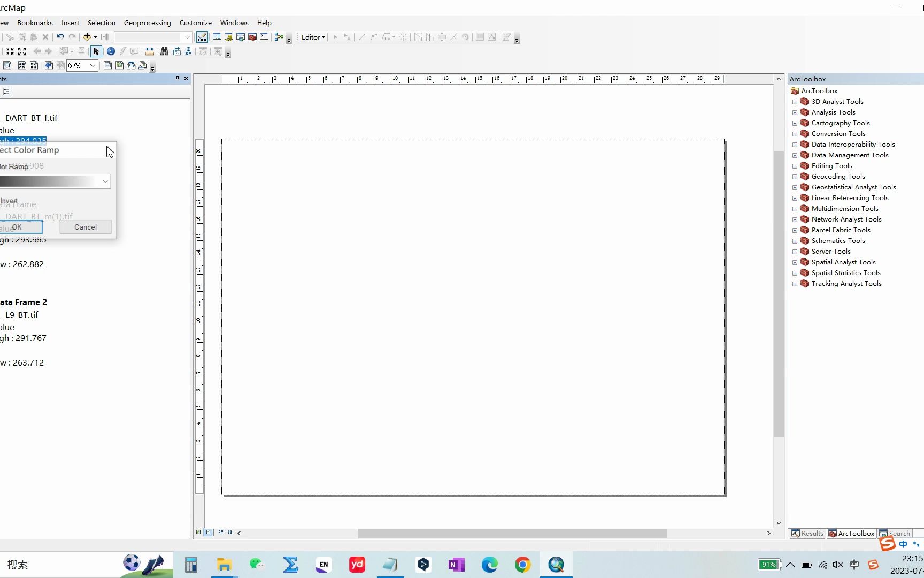
Task: Click the List By icon in contents panel
Action: pos(7,92)
